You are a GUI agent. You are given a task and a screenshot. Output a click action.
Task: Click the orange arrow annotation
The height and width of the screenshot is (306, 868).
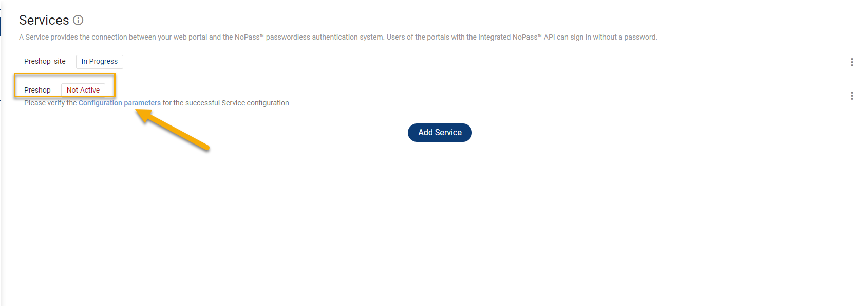pos(175,132)
